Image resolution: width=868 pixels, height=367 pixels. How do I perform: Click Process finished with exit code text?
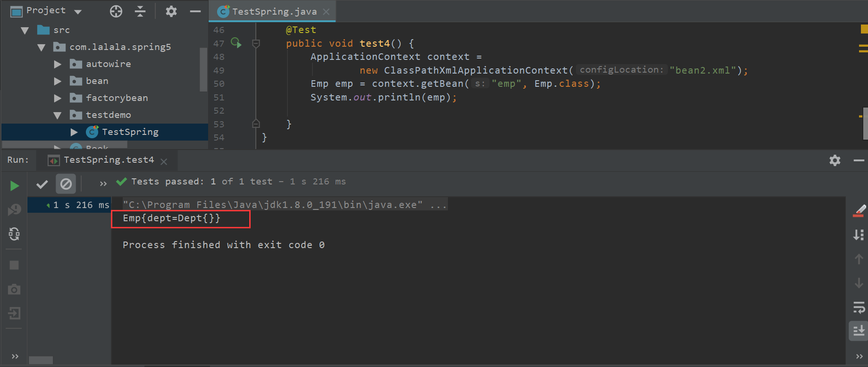(x=223, y=245)
